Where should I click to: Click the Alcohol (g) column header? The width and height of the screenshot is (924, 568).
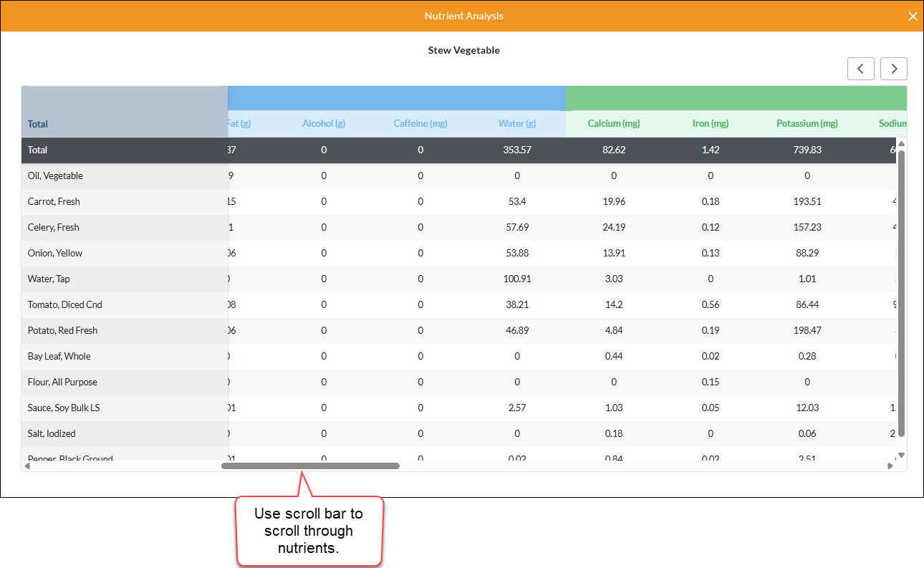click(x=324, y=123)
